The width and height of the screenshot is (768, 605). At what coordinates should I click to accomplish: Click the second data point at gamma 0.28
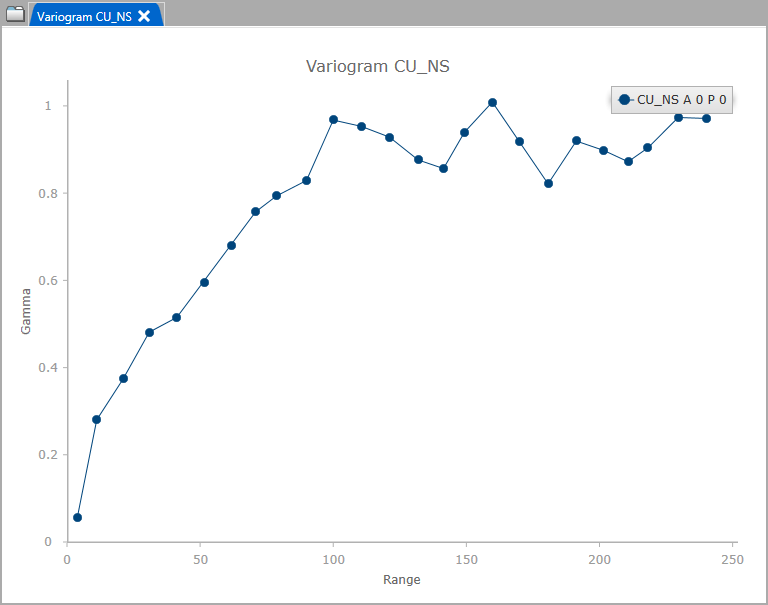coord(96,419)
